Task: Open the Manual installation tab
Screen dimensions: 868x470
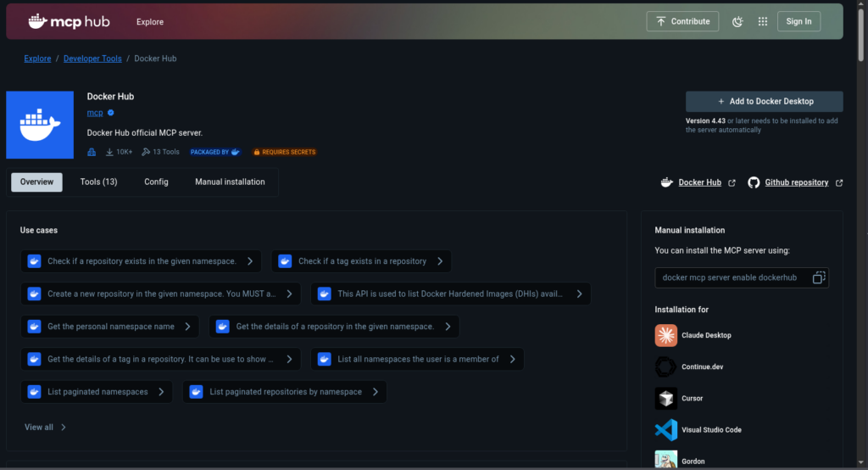Action: (x=230, y=182)
